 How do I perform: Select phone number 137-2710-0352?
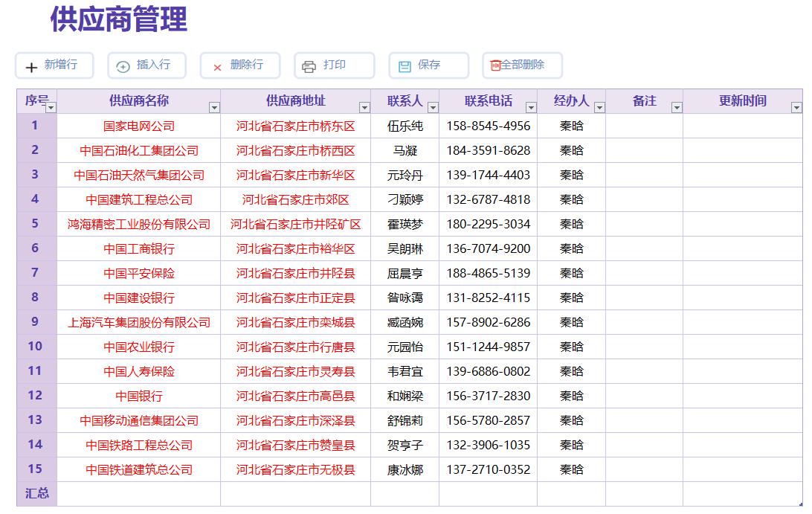pyautogui.click(x=489, y=469)
